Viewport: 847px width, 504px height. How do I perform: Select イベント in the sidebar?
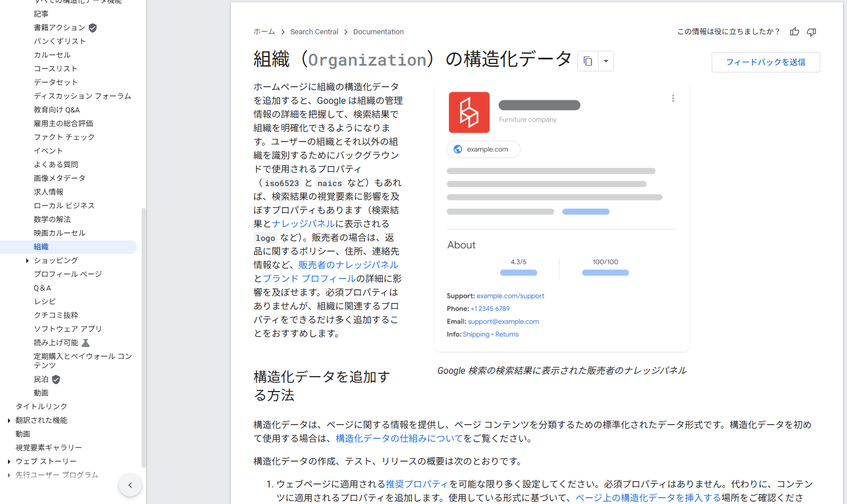pos(49,151)
